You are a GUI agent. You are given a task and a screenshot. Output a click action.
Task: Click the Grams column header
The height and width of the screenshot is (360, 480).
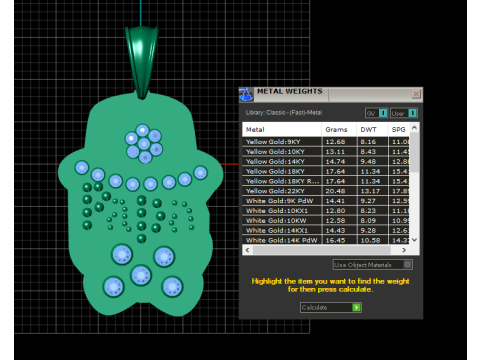coord(339,129)
